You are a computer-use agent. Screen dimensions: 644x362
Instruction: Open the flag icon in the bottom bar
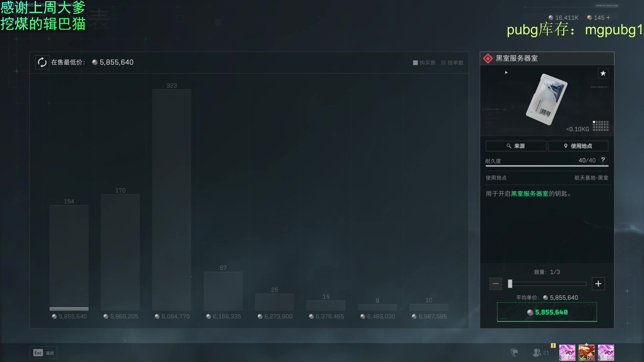[x=514, y=352]
